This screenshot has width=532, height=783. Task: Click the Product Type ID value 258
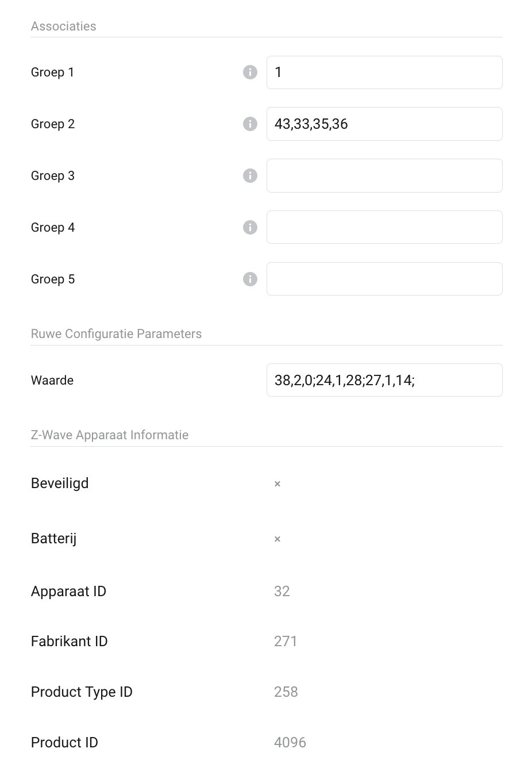286,692
